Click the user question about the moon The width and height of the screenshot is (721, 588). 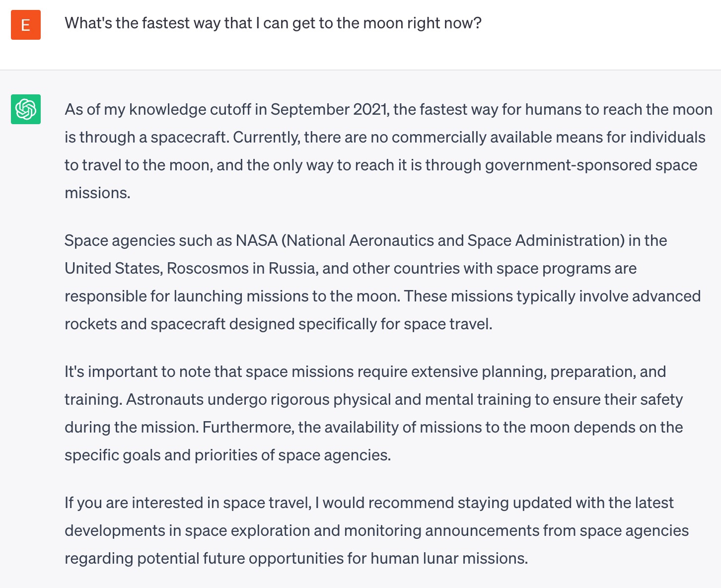(273, 23)
